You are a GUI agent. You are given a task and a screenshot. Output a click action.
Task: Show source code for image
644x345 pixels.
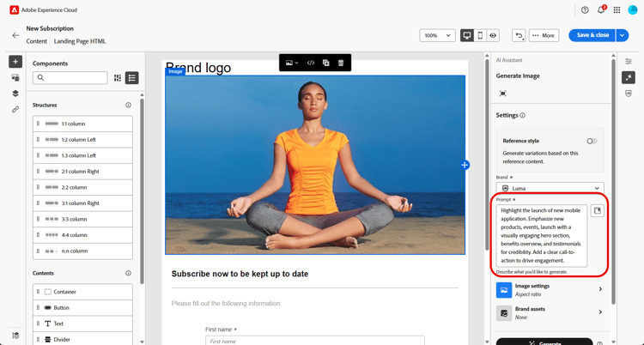pos(311,63)
